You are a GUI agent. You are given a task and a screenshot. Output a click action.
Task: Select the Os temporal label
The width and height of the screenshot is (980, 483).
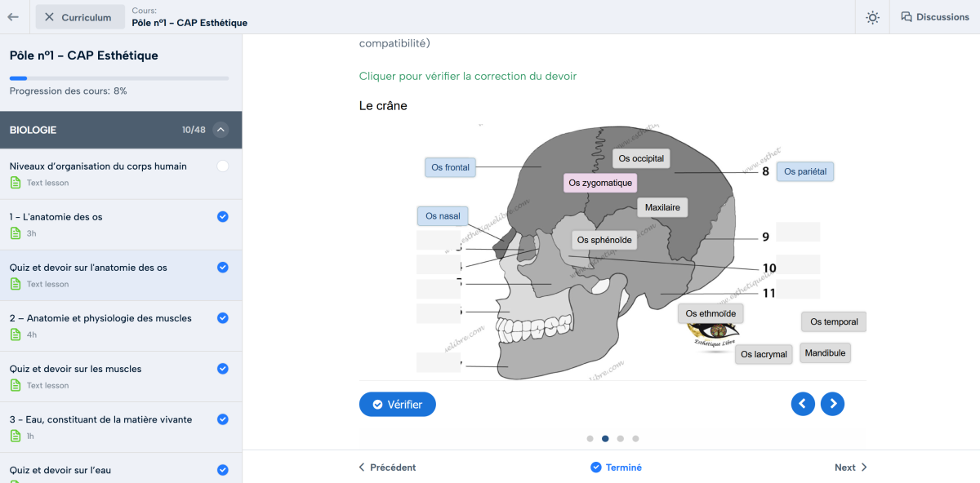(833, 322)
